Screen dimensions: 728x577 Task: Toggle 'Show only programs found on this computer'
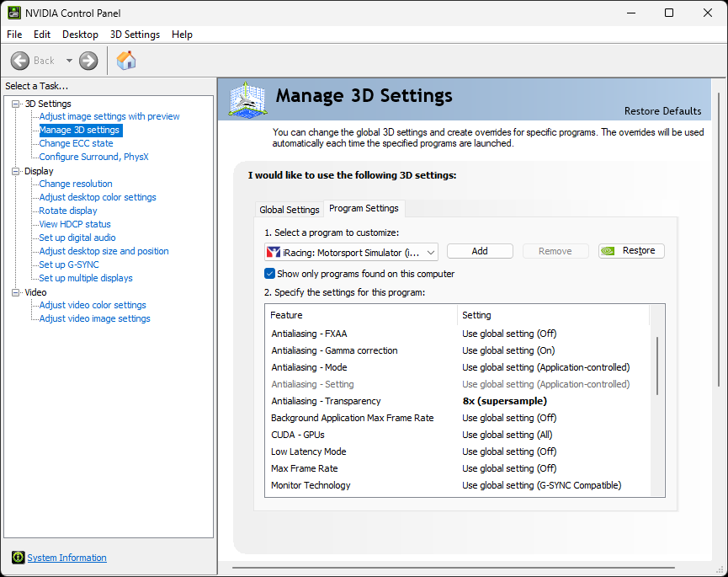click(270, 274)
